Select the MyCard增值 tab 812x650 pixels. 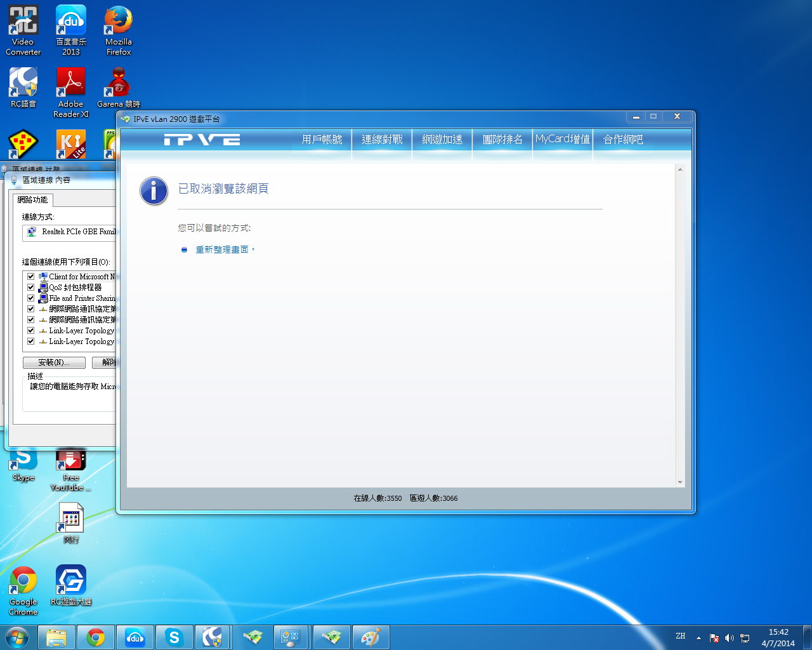coord(563,139)
